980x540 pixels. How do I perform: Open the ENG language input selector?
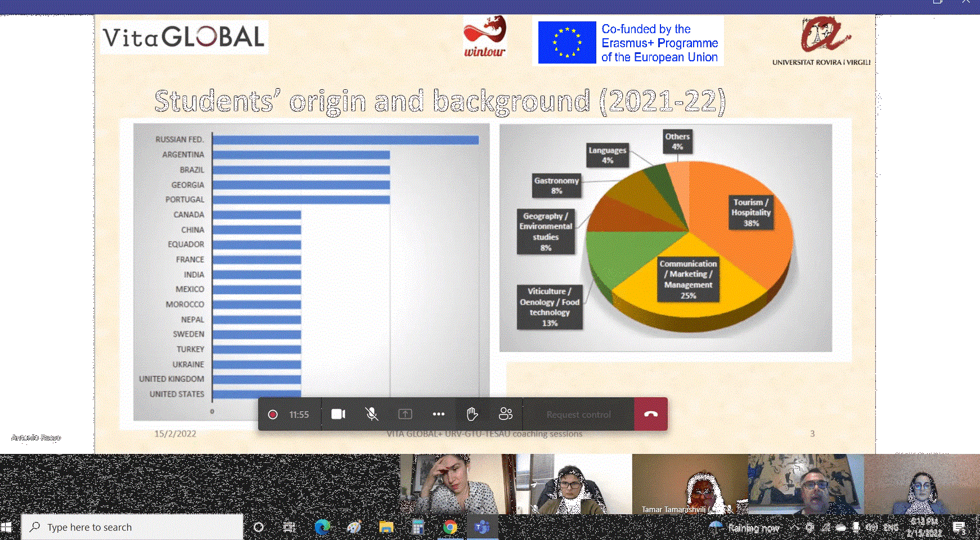coord(891,527)
